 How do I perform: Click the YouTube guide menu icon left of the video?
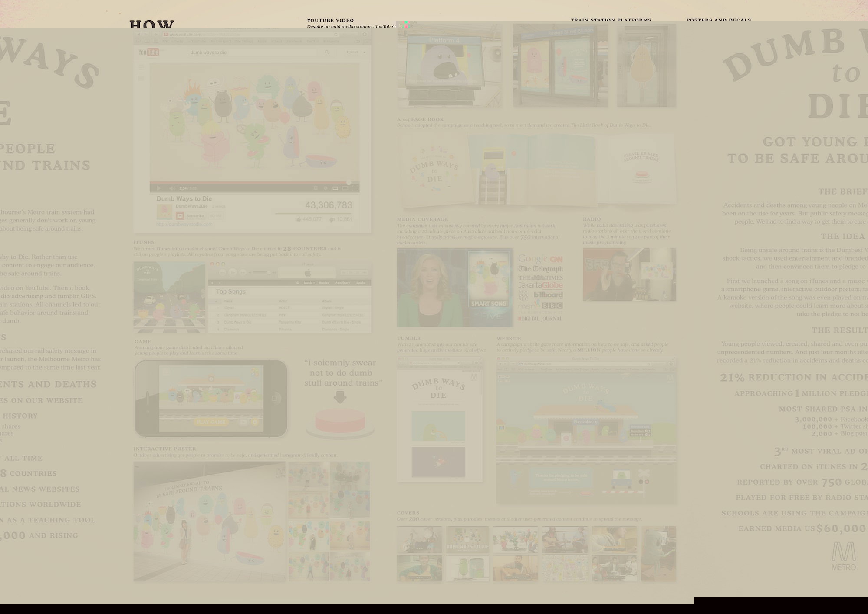tap(141, 67)
